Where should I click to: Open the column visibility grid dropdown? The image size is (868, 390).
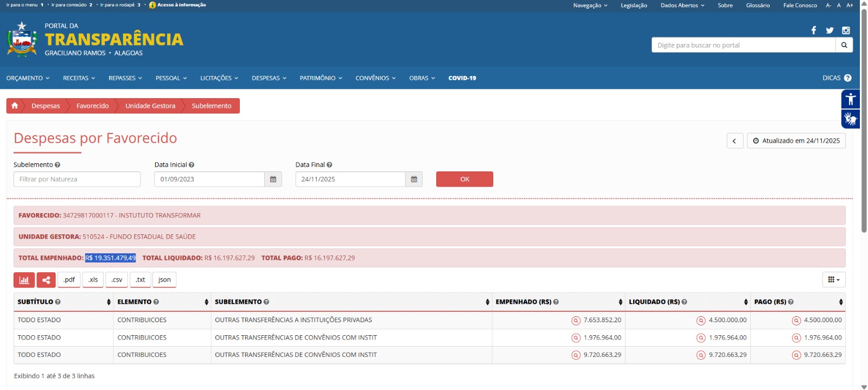coord(833,280)
